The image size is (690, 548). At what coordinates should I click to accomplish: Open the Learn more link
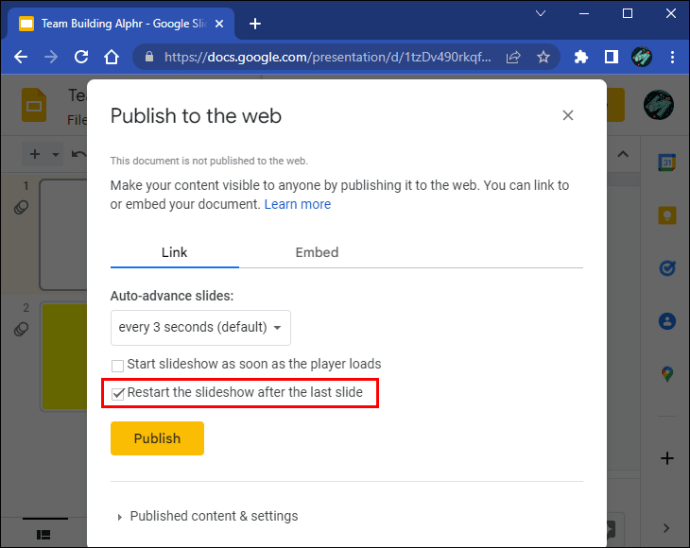(x=297, y=204)
